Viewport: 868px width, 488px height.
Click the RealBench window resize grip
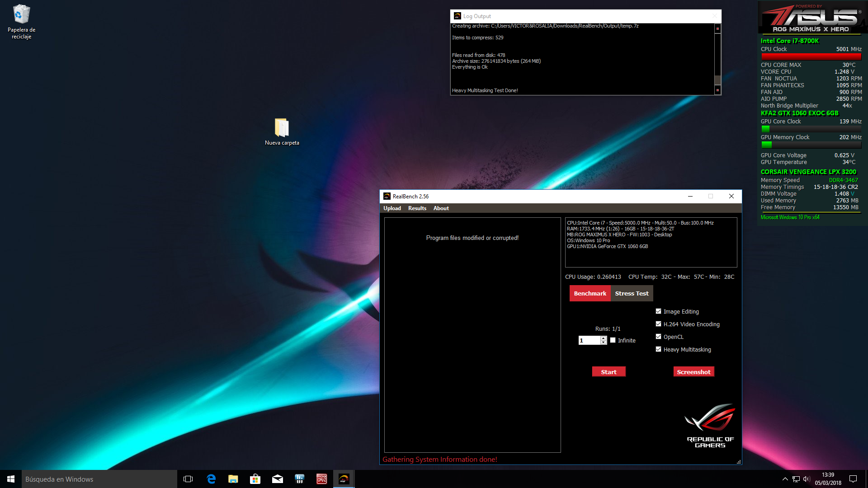click(x=739, y=462)
